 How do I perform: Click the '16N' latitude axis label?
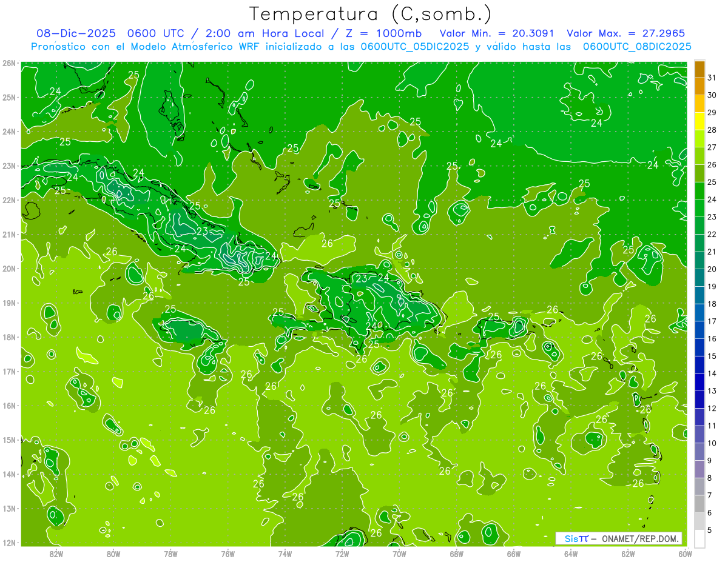8,406
